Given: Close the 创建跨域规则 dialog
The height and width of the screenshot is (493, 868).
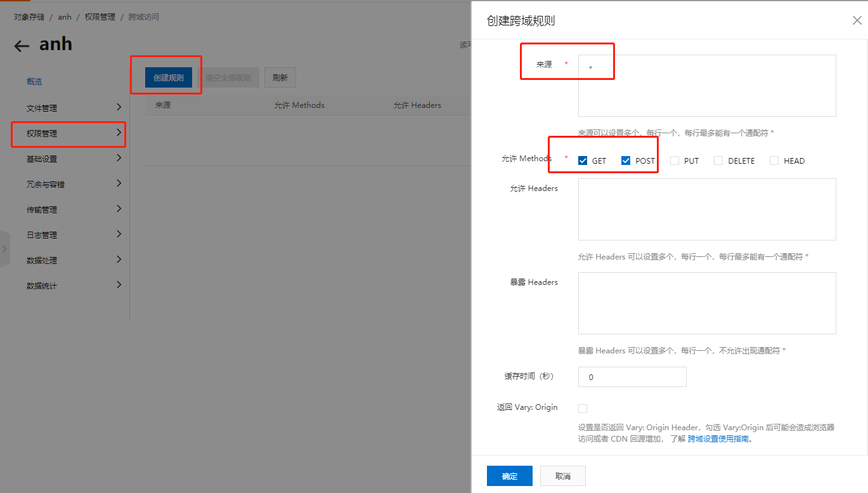Looking at the screenshot, I should pyautogui.click(x=857, y=20).
